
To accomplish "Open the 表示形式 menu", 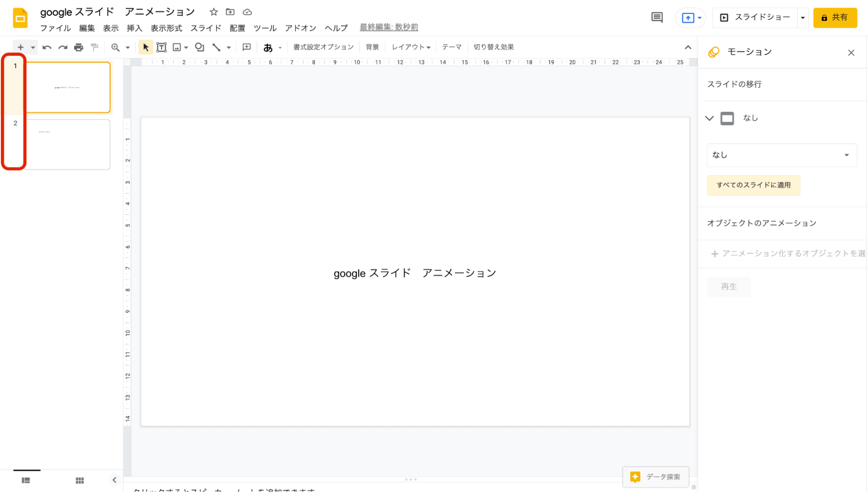I will point(166,28).
